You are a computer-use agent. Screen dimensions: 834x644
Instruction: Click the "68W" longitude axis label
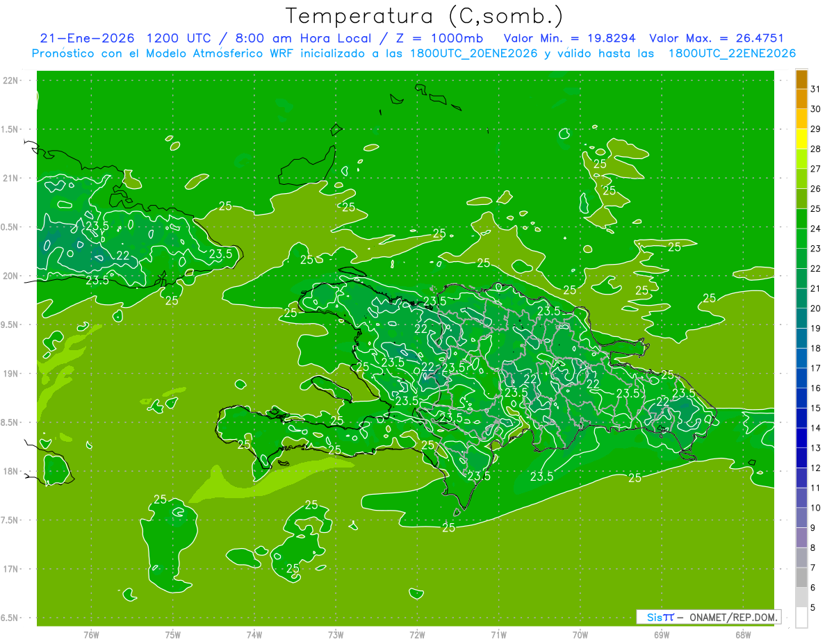click(743, 634)
